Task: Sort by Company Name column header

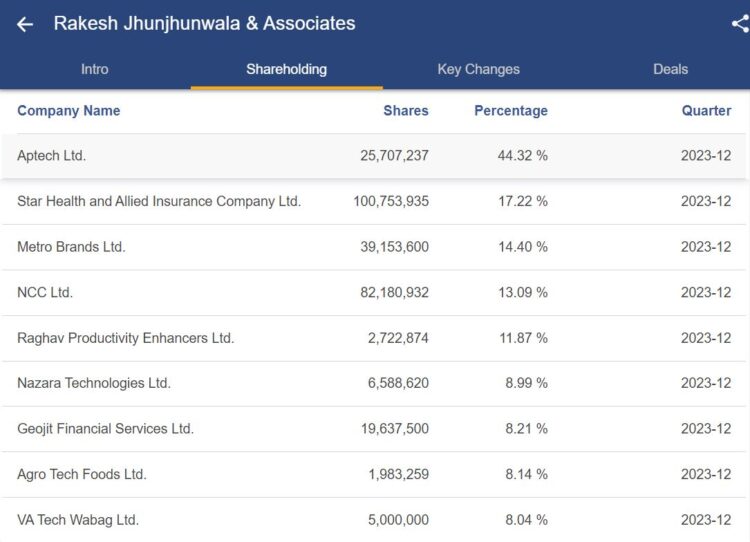Action: coord(69,111)
